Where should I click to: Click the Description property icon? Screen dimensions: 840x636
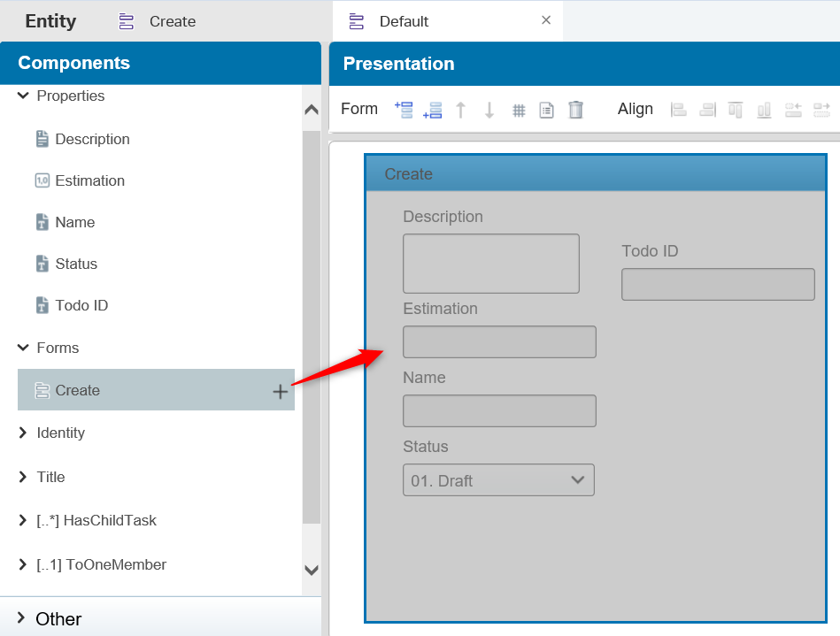click(x=42, y=139)
